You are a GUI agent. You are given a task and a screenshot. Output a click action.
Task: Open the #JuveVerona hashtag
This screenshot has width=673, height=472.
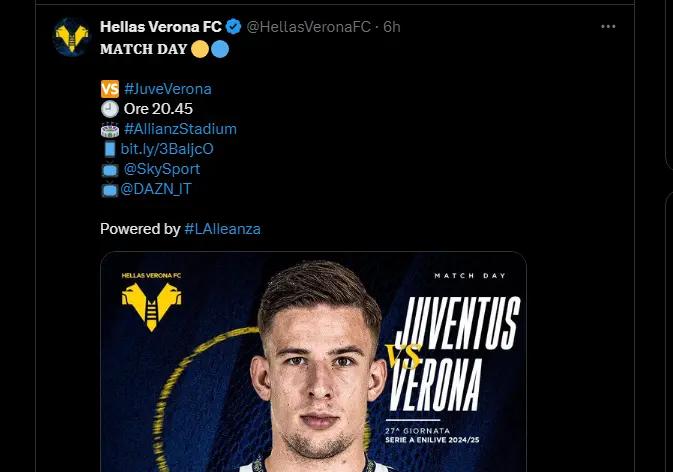tap(168, 89)
